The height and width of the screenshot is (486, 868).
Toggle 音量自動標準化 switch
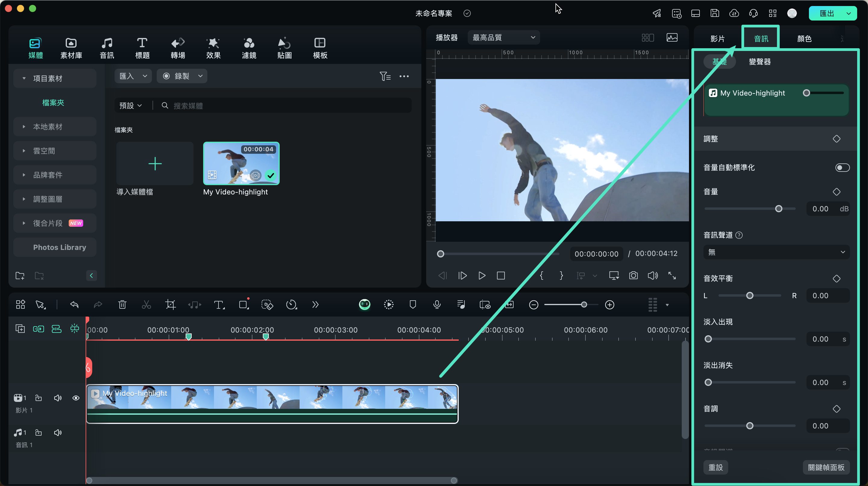click(x=842, y=168)
